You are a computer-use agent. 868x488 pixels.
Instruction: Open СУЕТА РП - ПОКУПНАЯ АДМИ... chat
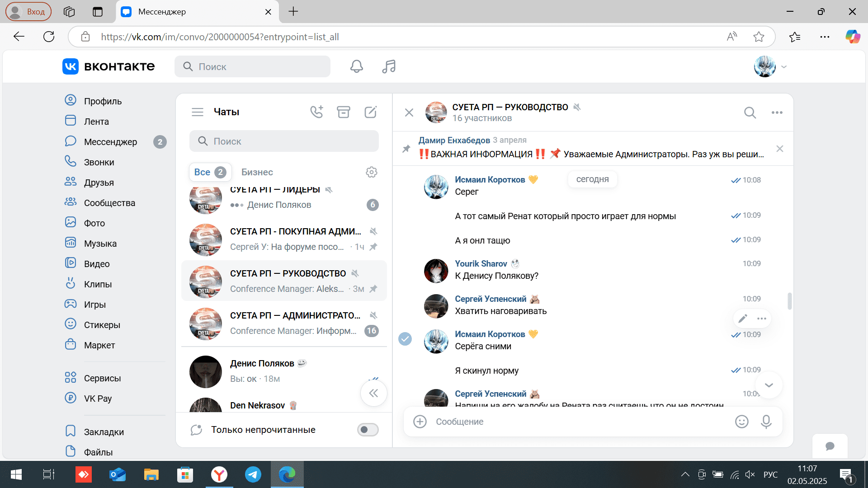click(x=284, y=239)
